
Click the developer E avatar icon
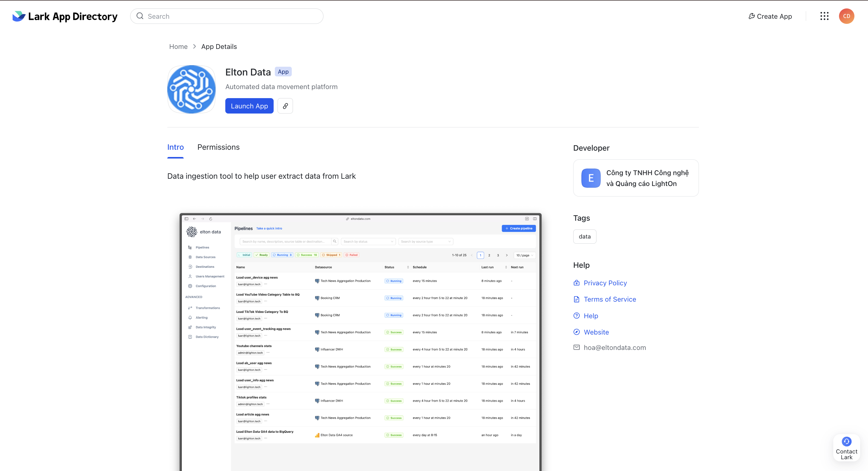coord(591,178)
